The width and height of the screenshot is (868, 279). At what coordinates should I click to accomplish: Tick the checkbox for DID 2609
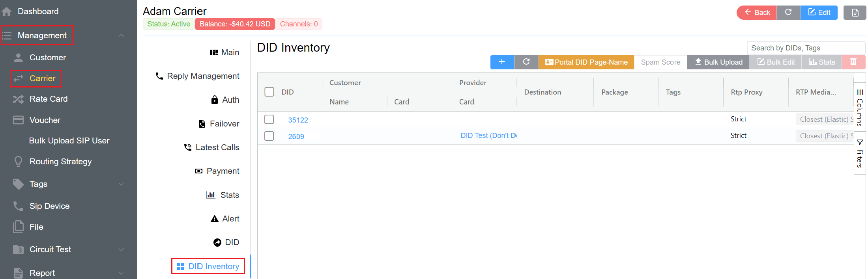coord(269,136)
